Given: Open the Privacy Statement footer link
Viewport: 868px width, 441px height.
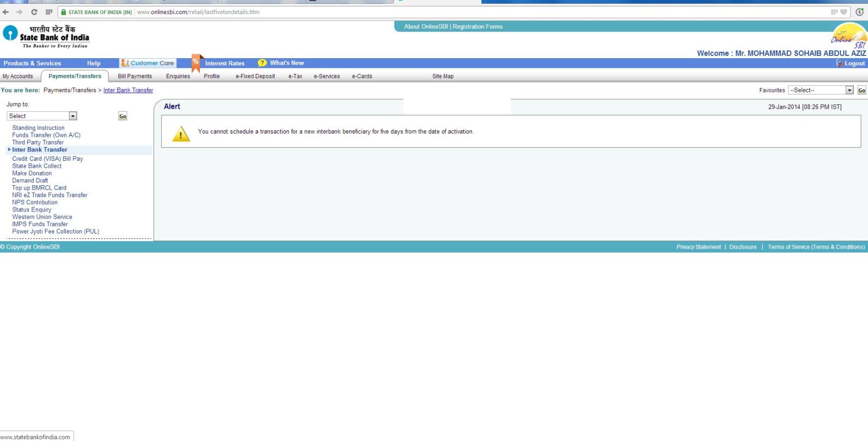Looking at the screenshot, I should [x=699, y=247].
